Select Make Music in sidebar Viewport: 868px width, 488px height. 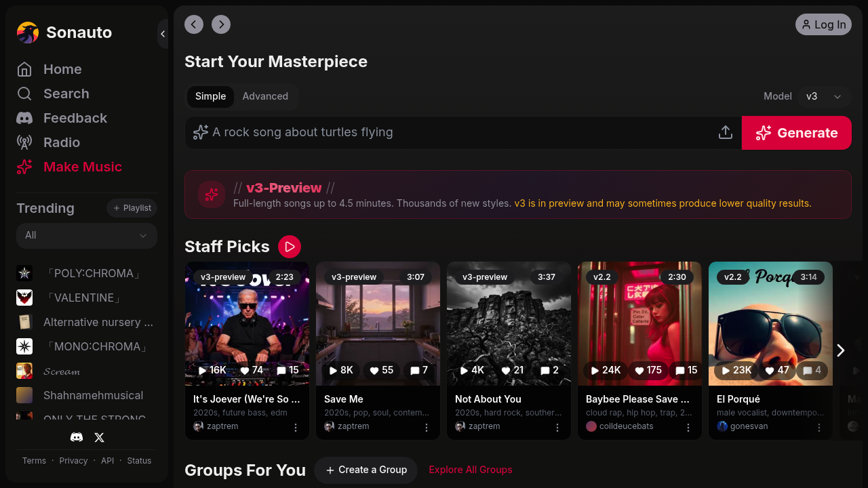82,167
